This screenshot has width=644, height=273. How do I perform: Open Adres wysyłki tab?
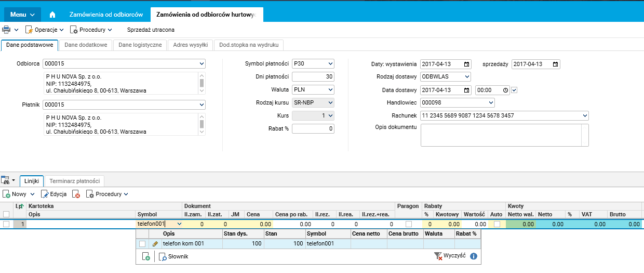click(x=191, y=45)
